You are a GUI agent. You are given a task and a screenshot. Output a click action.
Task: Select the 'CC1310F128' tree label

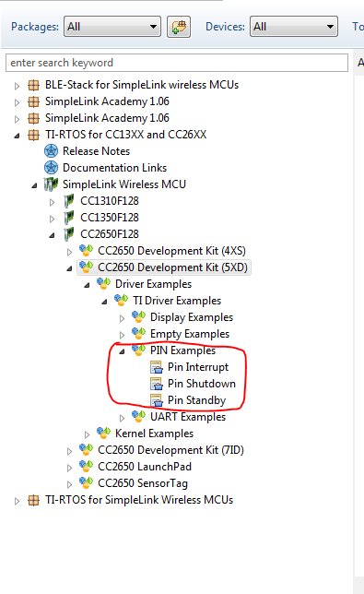(x=110, y=201)
